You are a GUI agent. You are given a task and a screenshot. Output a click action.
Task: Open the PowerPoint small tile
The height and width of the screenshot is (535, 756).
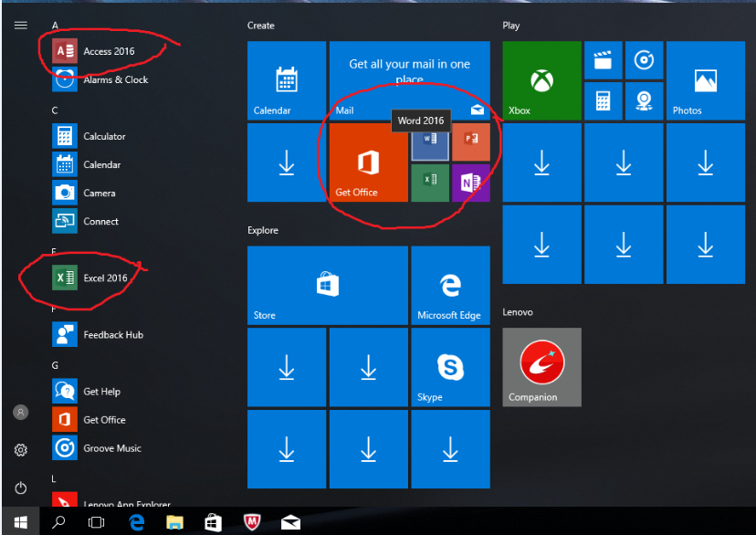pyautogui.click(x=471, y=142)
